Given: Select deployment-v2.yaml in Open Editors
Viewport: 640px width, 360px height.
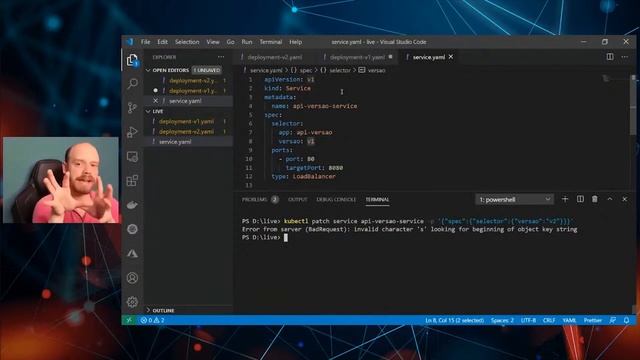Looking at the screenshot, I should (x=192, y=80).
